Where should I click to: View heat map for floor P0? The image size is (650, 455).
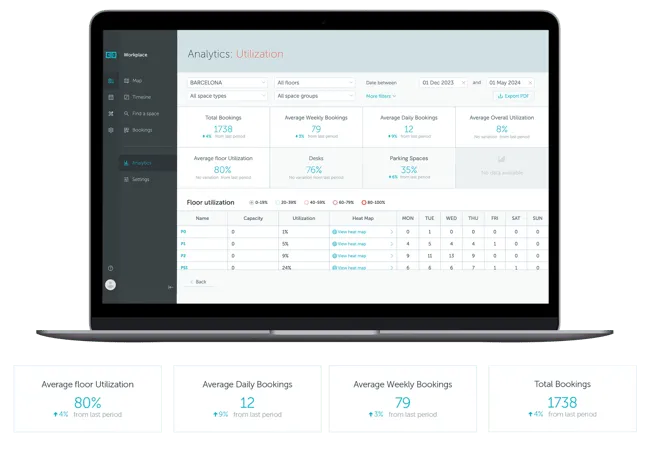point(349,232)
